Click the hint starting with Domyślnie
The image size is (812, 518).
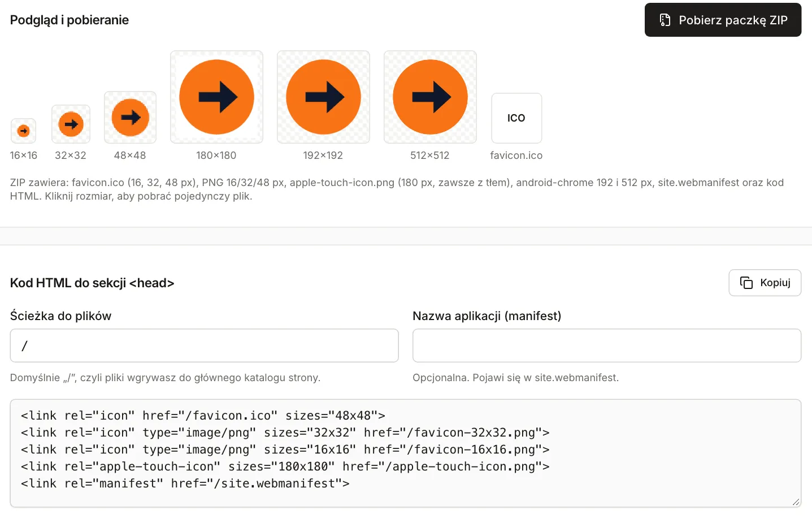[x=165, y=378]
